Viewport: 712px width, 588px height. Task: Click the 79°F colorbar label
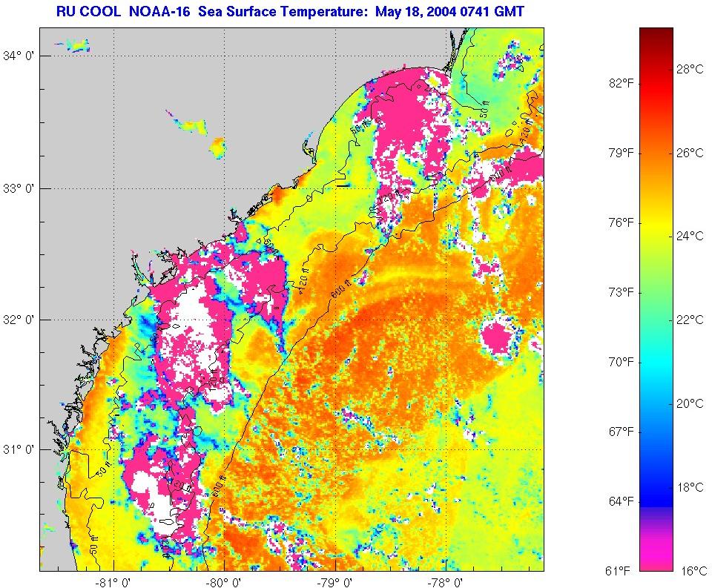click(x=622, y=153)
